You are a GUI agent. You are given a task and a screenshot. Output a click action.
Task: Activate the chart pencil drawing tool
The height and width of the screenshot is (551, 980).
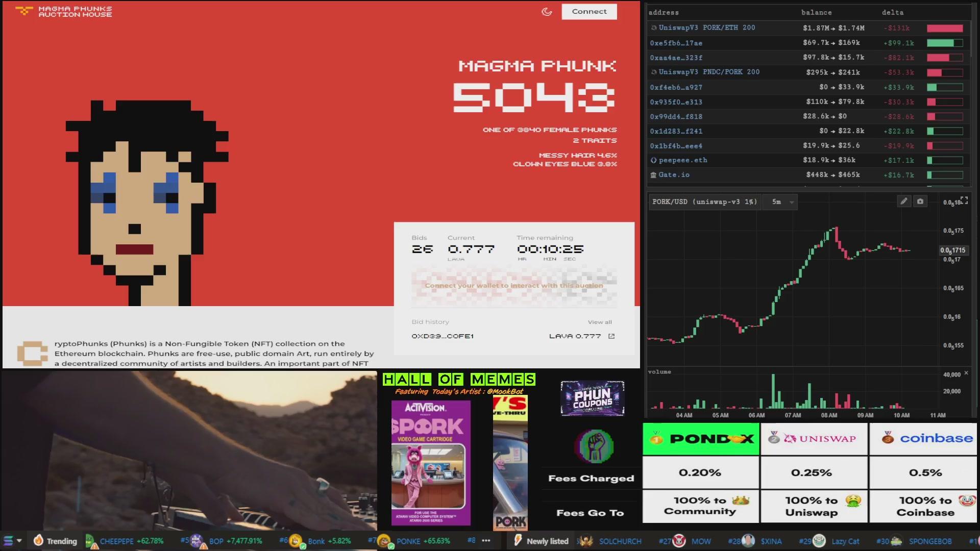point(903,202)
